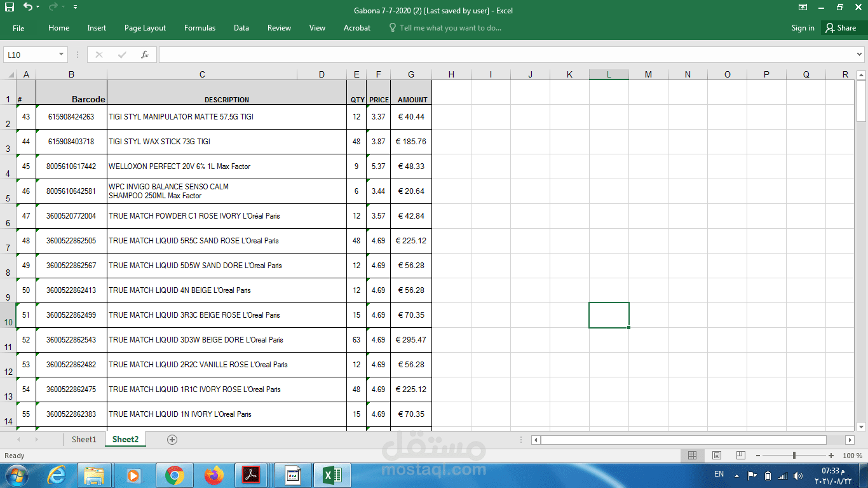Open Firefox from taskbar
This screenshot has height=488, width=868.
(214, 475)
